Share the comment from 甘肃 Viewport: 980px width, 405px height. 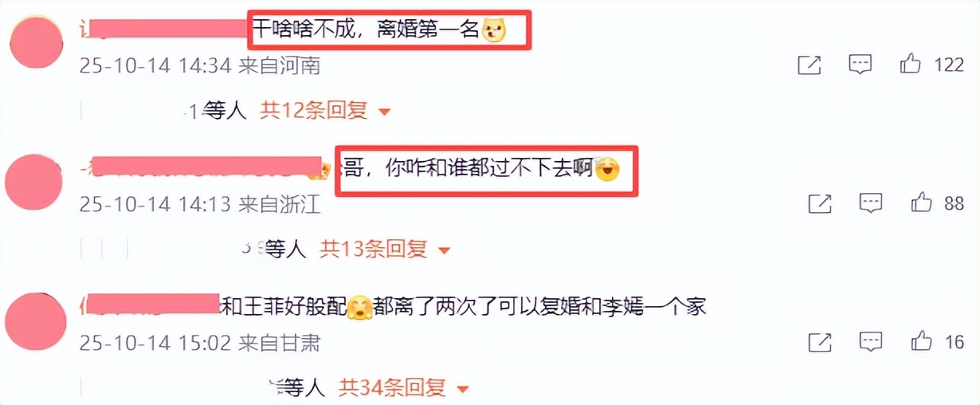(x=820, y=343)
